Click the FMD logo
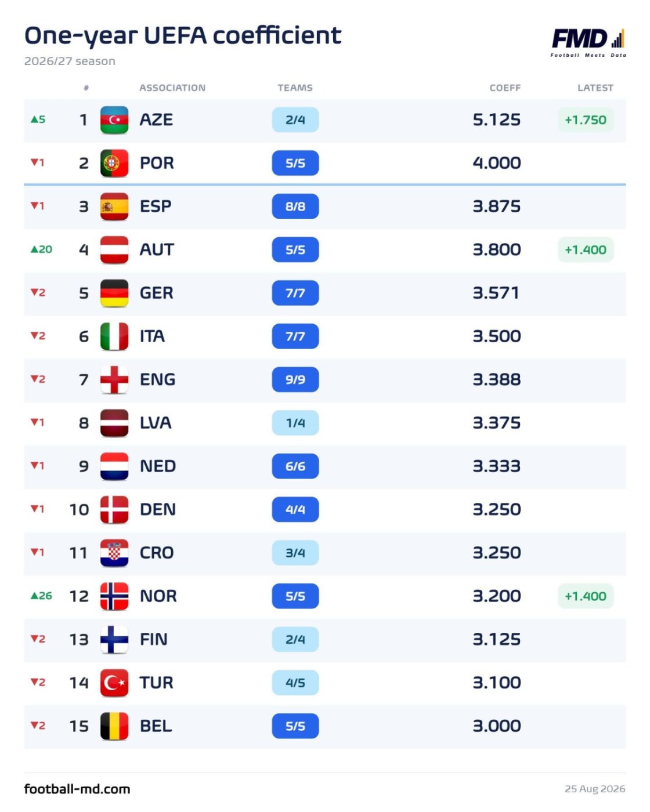The height and width of the screenshot is (812, 650). point(588,42)
